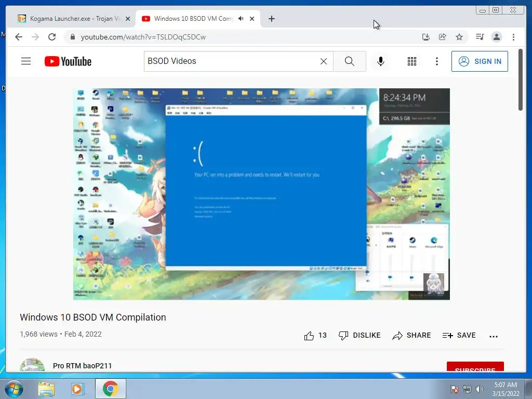This screenshot has height=399, width=532.
Task: Click the address bar URL
Action: [143, 37]
